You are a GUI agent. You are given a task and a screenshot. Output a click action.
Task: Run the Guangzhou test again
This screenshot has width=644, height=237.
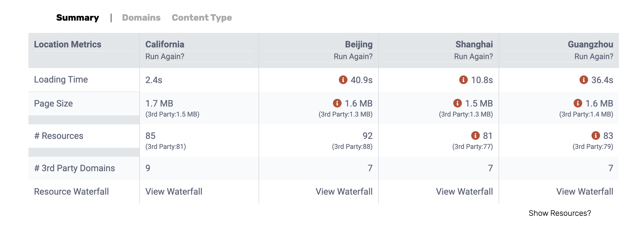[x=594, y=56]
